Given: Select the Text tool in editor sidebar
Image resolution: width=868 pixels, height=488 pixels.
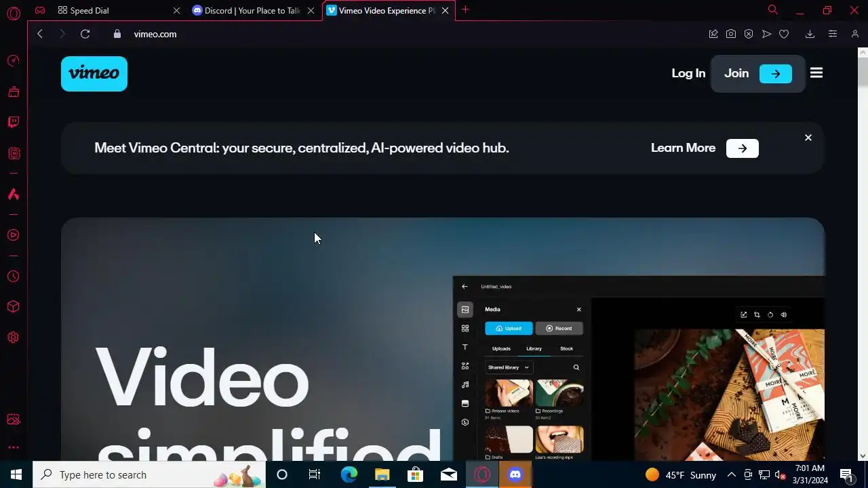Looking at the screenshot, I should click(x=465, y=347).
